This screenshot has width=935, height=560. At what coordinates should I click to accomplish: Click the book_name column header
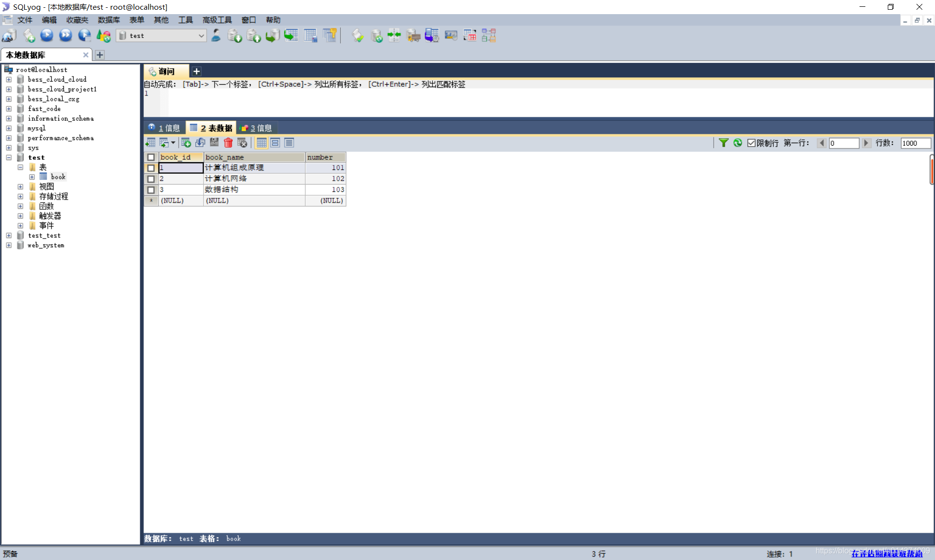coord(254,157)
